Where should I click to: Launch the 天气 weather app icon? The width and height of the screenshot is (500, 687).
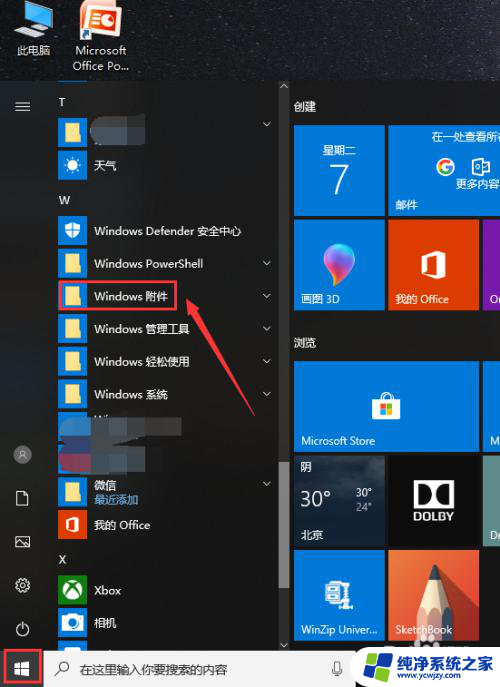73,166
